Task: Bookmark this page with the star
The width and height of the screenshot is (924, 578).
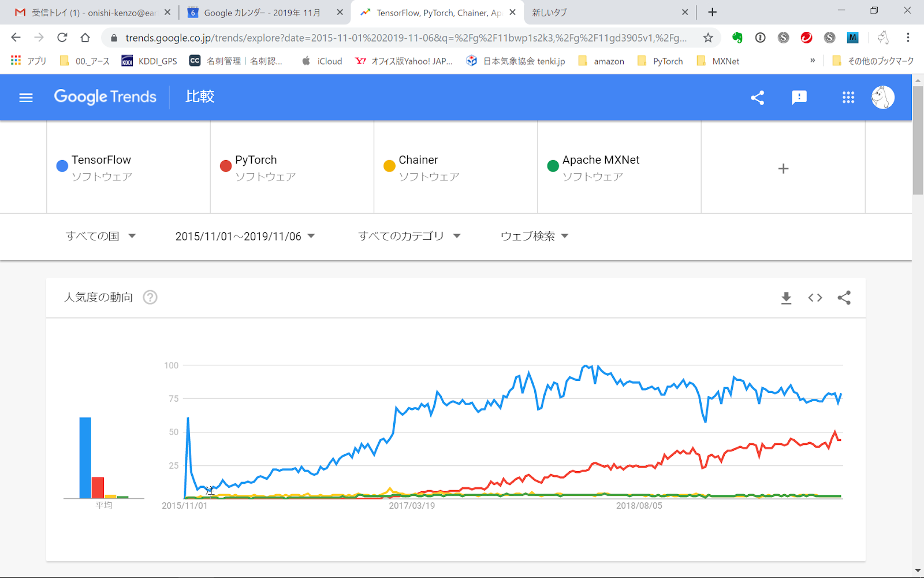Action: click(x=708, y=38)
